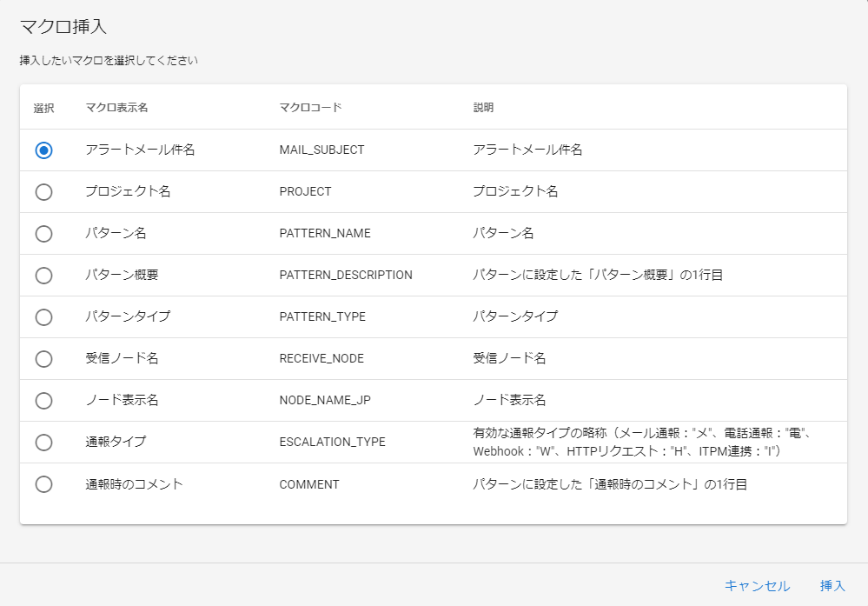Select the アラートメール件名 radio button
The image size is (868, 606).
(x=44, y=150)
